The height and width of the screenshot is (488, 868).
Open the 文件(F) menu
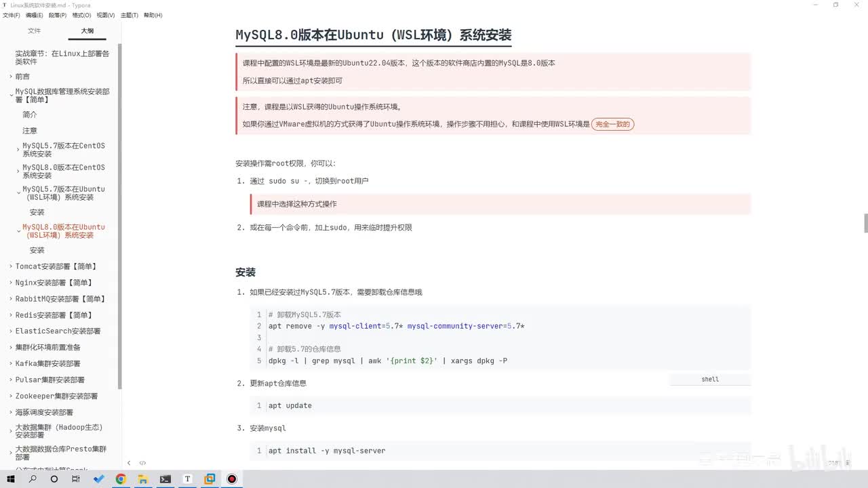12,15
